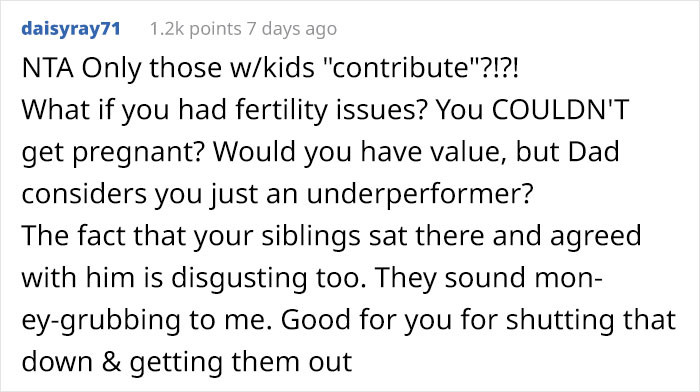The height and width of the screenshot is (392, 700).
Task: Click the word "underperformer?"
Action: [420, 195]
